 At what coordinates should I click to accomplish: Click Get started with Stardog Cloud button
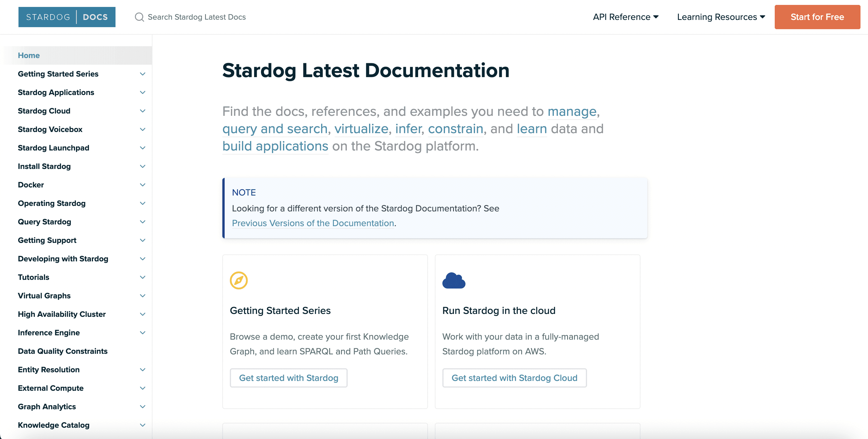coord(514,378)
